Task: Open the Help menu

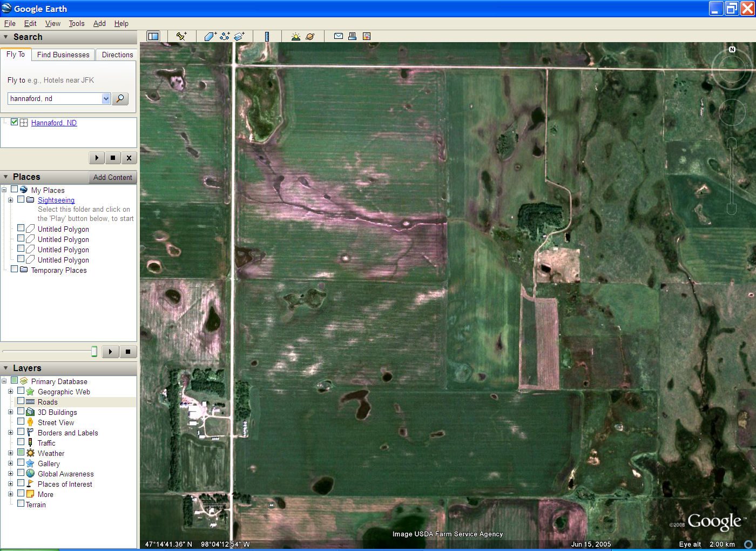Action: pyautogui.click(x=122, y=23)
